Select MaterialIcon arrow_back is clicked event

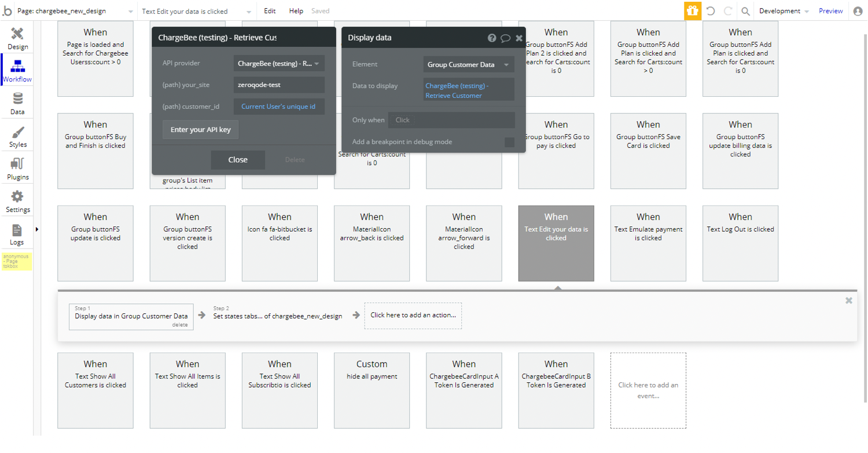click(x=372, y=243)
